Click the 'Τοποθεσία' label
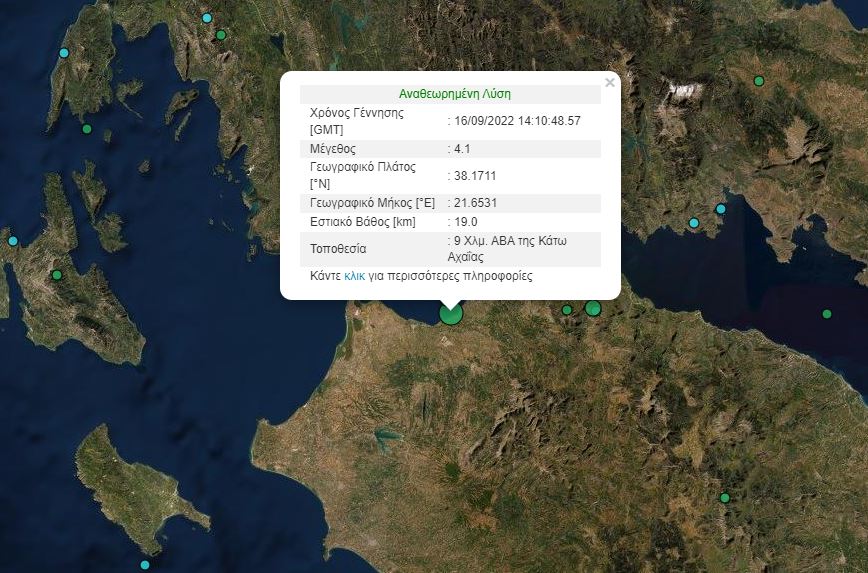This screenshot has height=573, width=868. pos(338,249)
